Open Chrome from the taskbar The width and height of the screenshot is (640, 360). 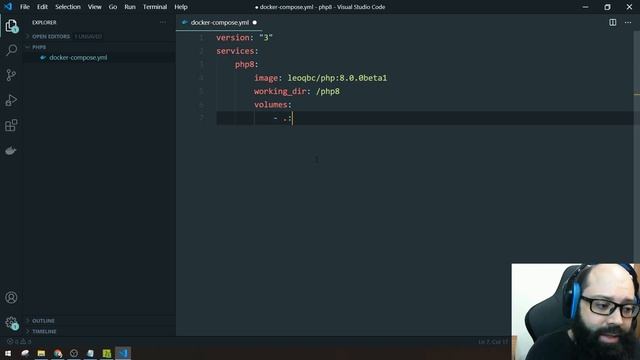point(58,353)
